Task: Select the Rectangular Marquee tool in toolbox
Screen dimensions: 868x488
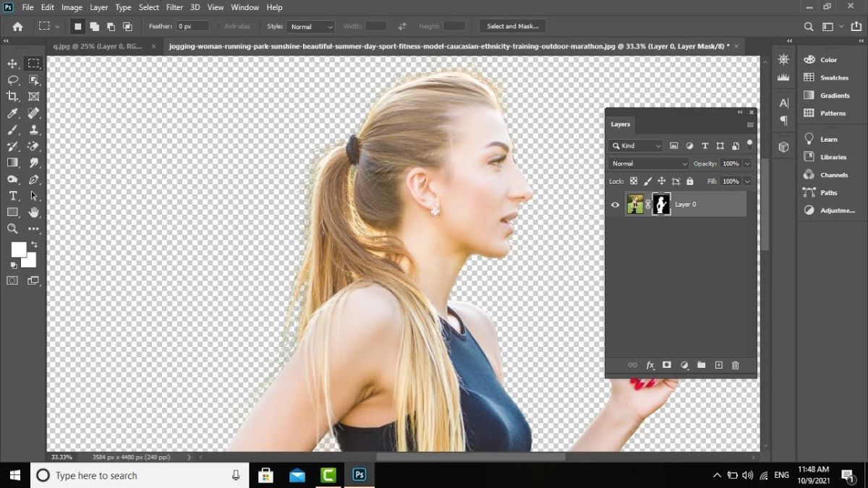Action: click(33, 64)
